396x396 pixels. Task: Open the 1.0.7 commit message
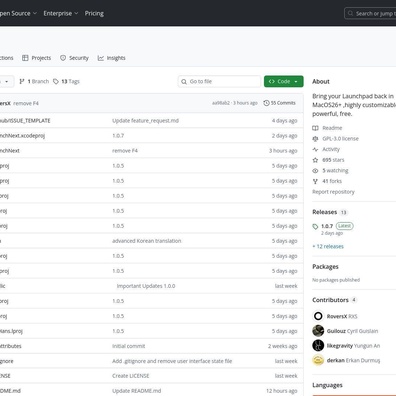[118, 136]
